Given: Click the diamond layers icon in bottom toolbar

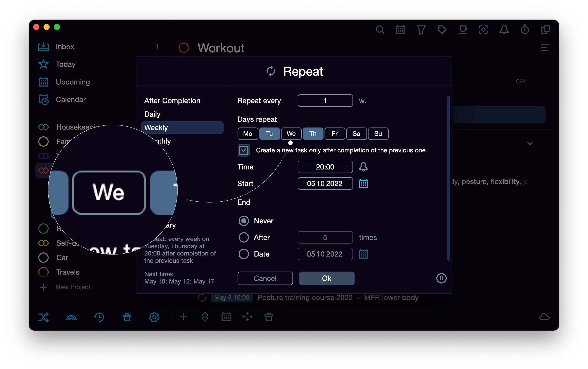Looking at the screenshot, I should pos(205,317).
